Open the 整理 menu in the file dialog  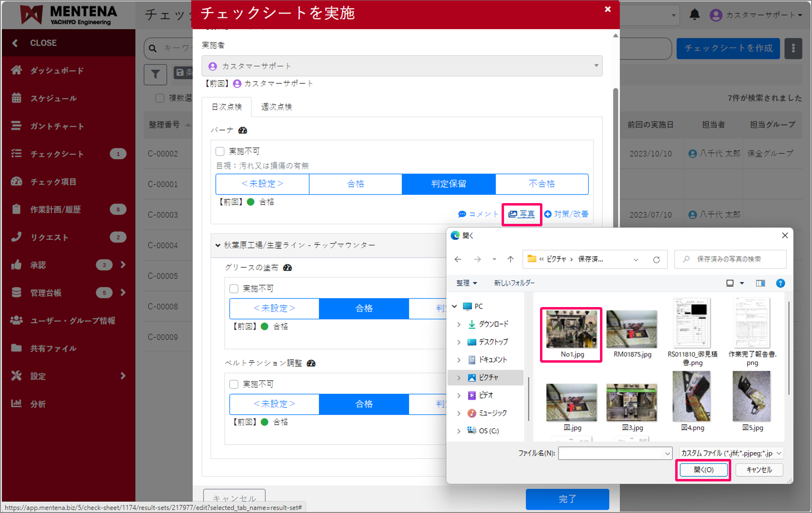pyautogui.click(x=466, y=283)
